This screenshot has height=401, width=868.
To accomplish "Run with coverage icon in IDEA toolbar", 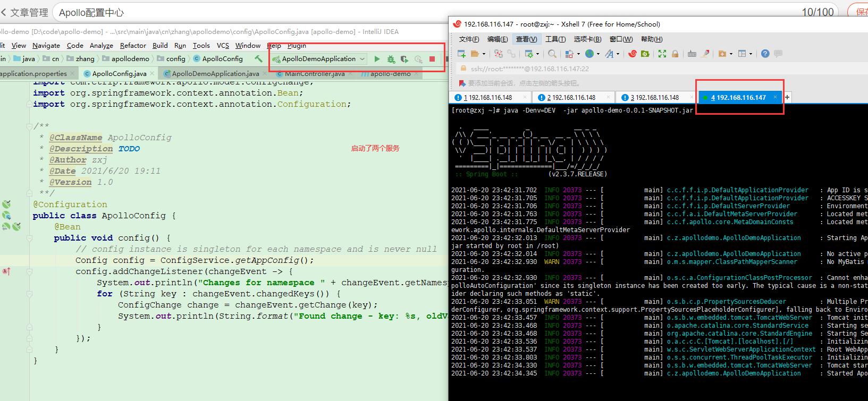I will pos(404,59).
